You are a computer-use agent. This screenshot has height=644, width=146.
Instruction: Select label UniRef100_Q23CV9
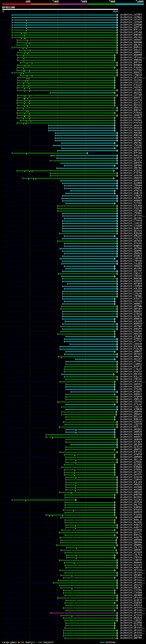(x=131, y=447)
